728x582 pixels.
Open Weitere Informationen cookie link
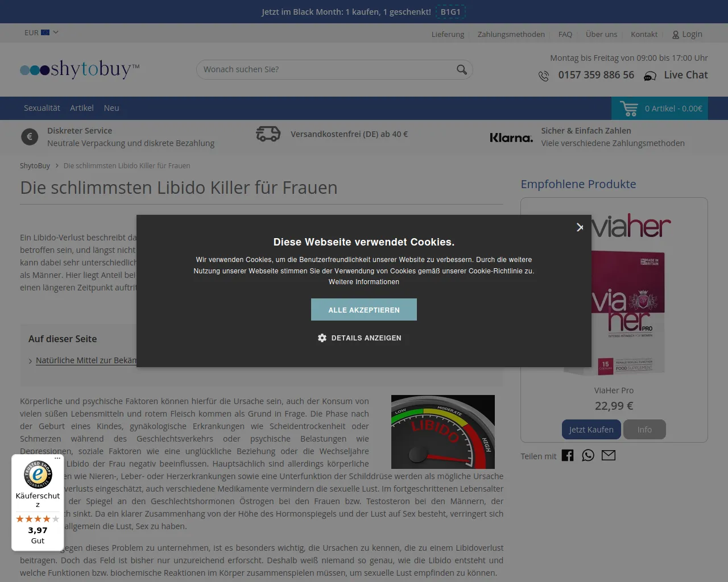(x=364, y=282)
